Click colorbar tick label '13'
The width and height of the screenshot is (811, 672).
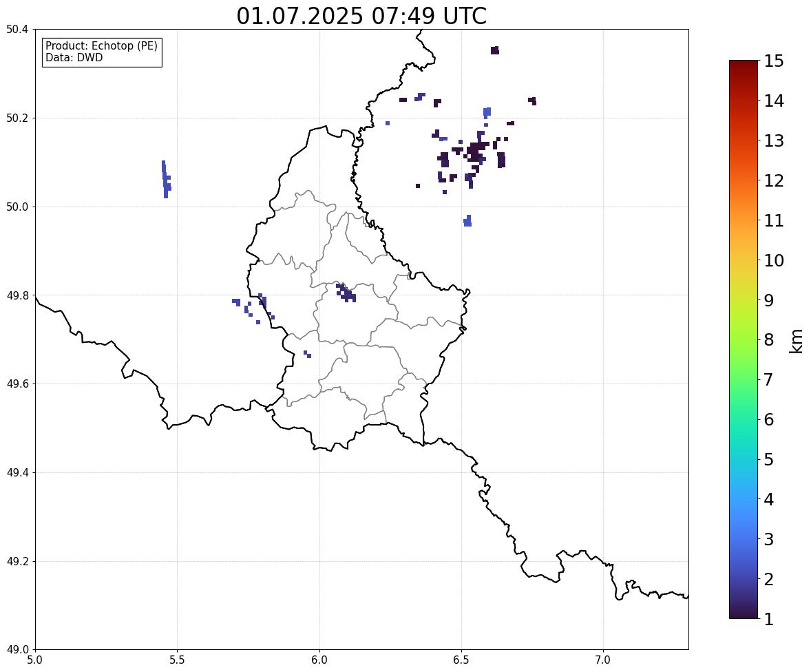(x=774, y=140)
